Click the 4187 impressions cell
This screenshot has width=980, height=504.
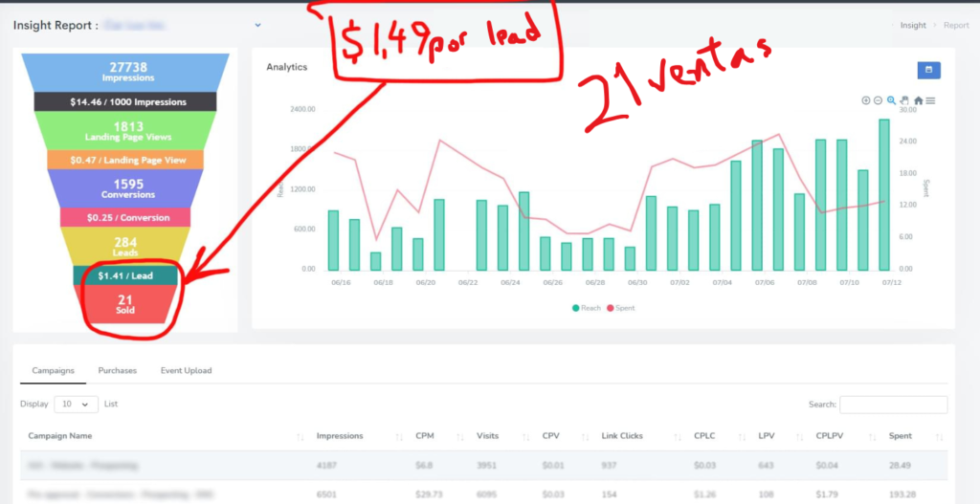[x=327, y=466]
